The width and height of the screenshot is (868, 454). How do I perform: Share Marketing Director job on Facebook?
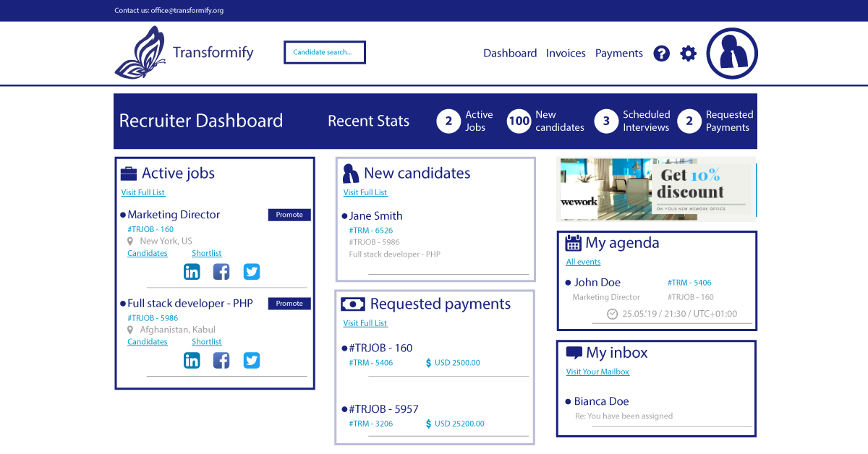tap(221, 272)
